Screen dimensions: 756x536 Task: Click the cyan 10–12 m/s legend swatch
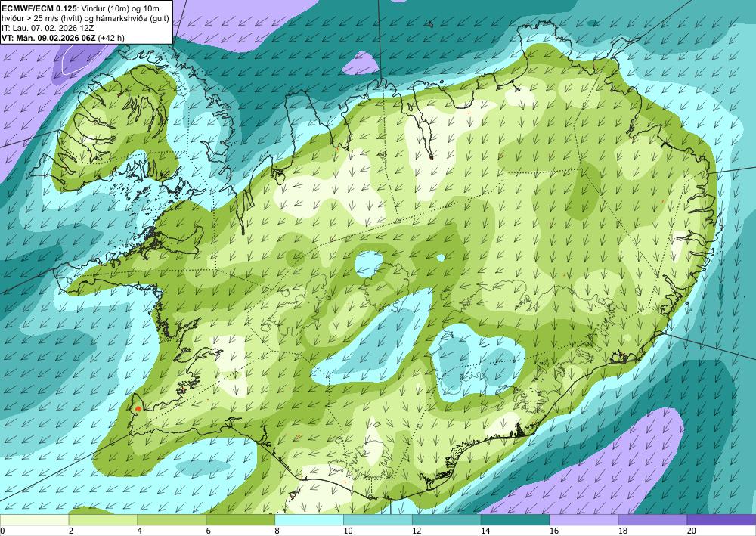coord(378,520)
